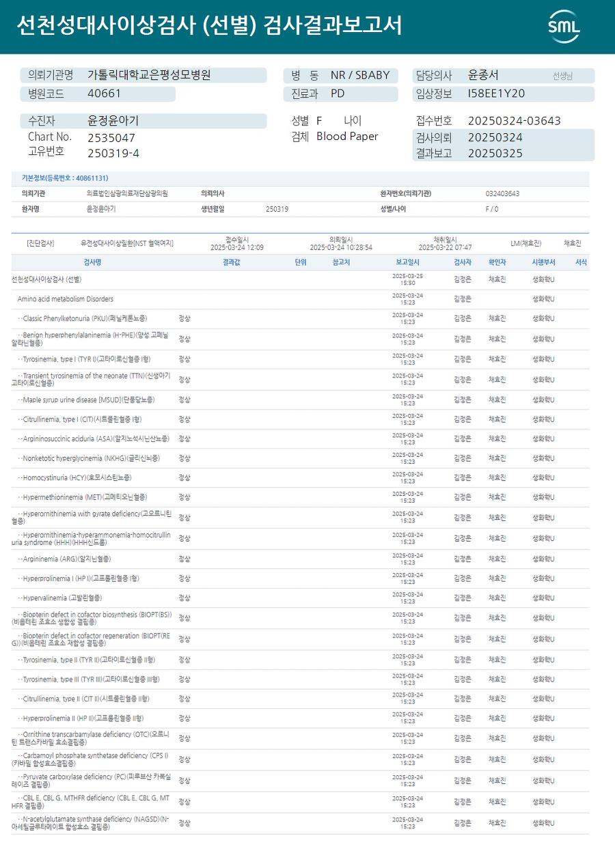
Task: Select the 검사명 column header
Action: [92, 262]
